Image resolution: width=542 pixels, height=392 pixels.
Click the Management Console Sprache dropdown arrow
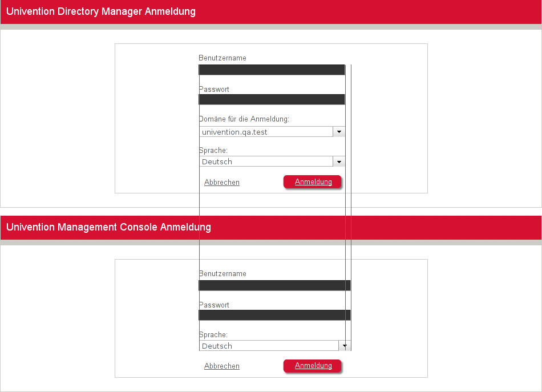pyautogui.click(x=345, y=346)
